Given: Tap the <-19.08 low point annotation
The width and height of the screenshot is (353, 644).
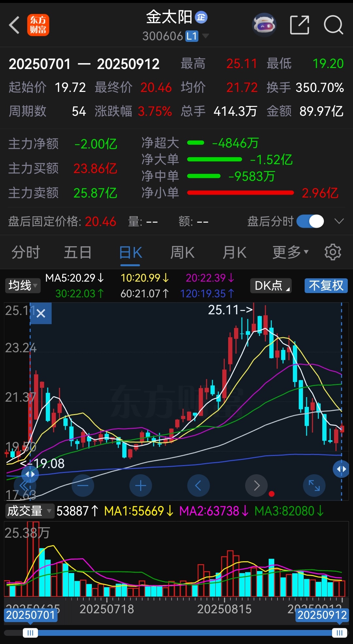Looking at the screenshot, I should coord(42,463).
